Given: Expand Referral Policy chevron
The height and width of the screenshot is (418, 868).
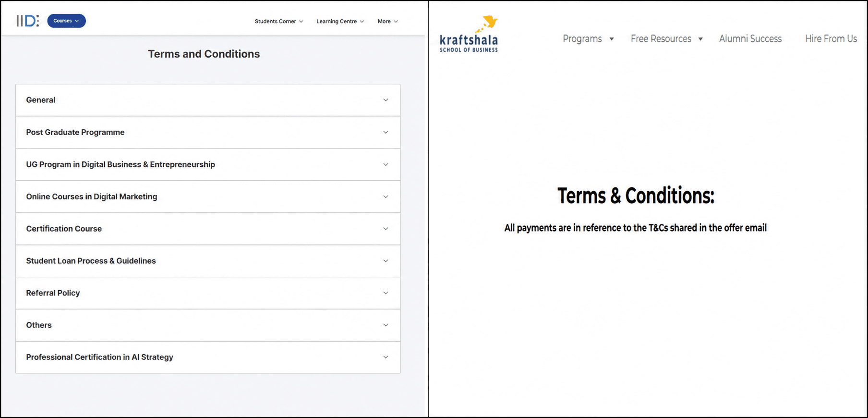Looking at the screenshot, I should pos(386,293).
